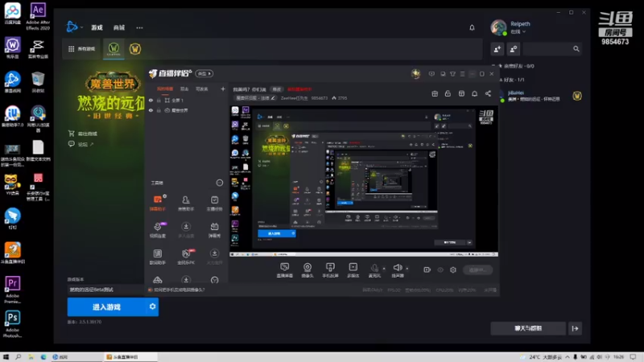Open the 燃烧的远征 game version dropdown

(105, 290)
